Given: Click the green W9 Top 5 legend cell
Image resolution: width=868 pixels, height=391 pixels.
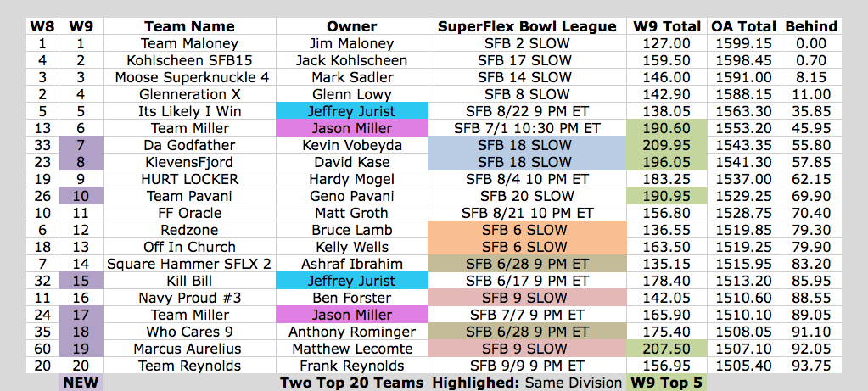Looking at the screenshot, I should [x=667, y=383].
